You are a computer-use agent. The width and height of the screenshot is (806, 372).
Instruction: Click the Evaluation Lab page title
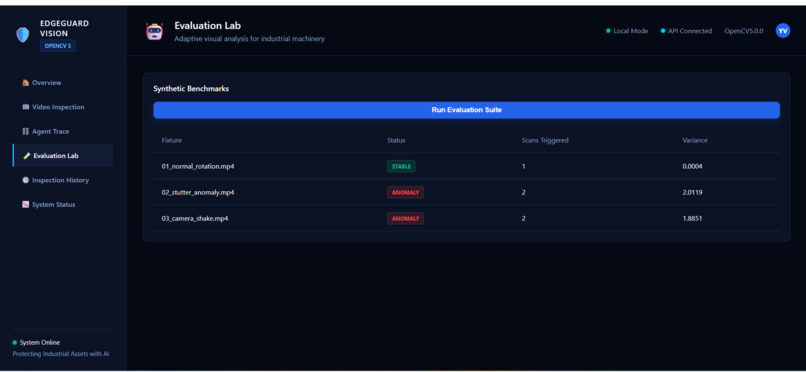pyautogui.click(x=208, y=26)
